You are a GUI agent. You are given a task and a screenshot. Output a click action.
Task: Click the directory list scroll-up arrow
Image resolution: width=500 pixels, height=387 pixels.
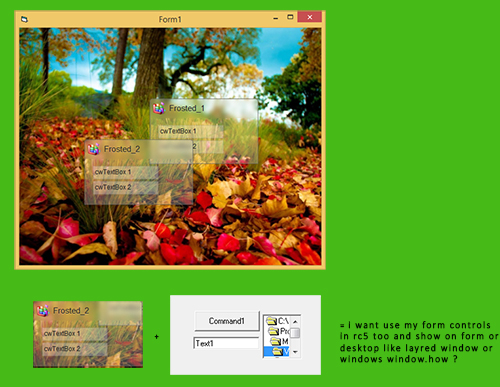point(295,321)
